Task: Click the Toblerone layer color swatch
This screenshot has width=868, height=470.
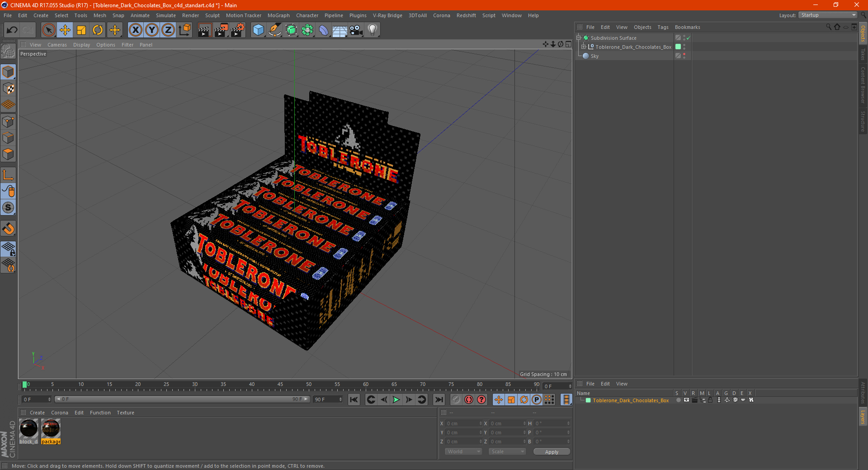Action: tap(588, 400)
